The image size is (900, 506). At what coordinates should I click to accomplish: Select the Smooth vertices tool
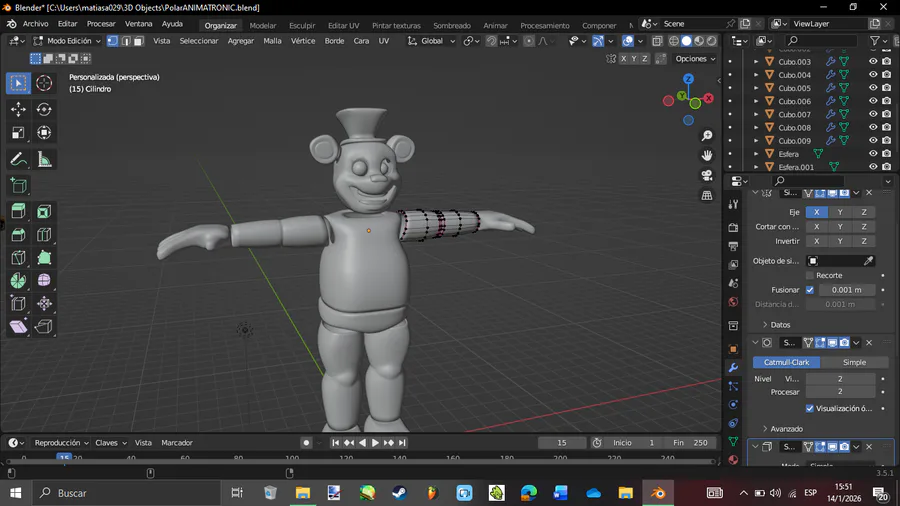point(44,280)
